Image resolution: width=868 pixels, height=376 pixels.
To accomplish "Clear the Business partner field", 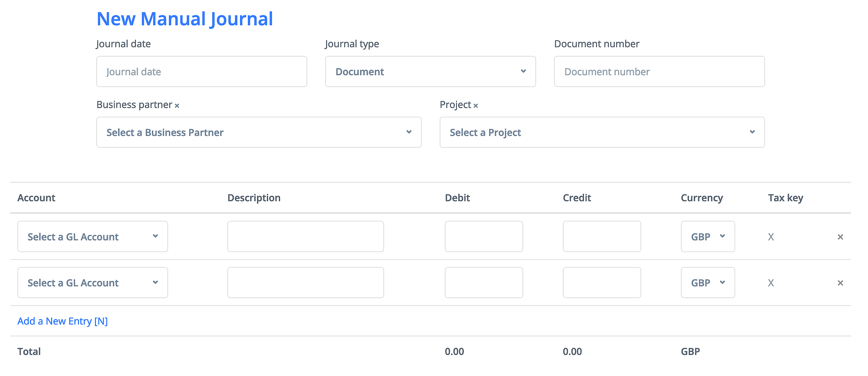I will click(177, 106).
